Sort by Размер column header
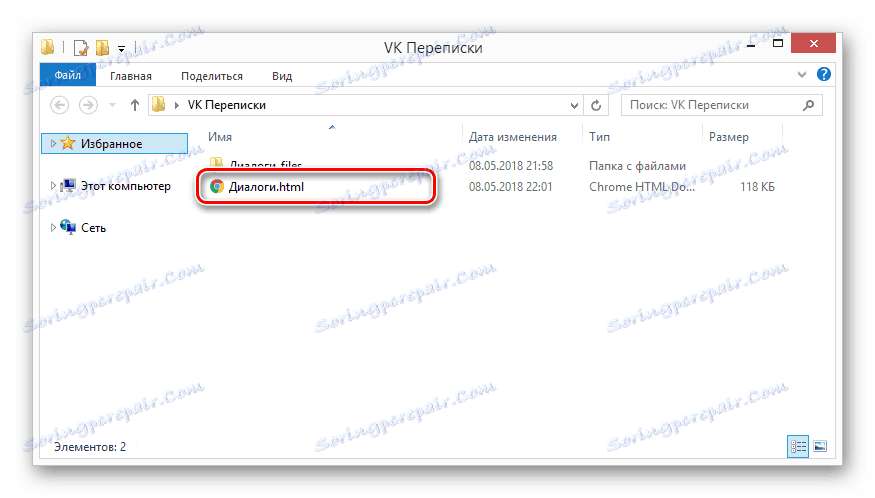 click(x=728, y=137)
